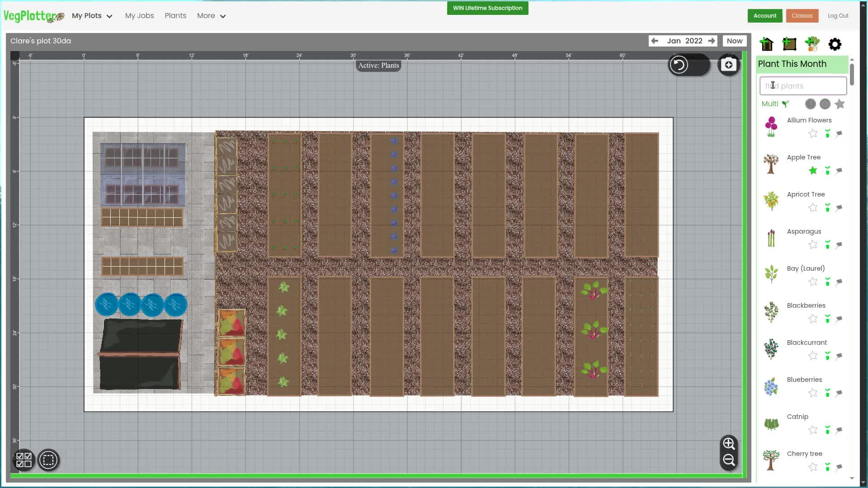
Task: Unfavorite the Apple Tree star
Action: click(812, 171)
